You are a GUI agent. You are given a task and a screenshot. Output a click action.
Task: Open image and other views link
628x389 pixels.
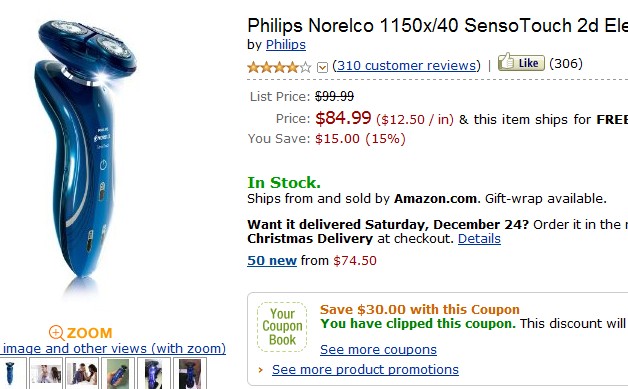pos(113,348)
